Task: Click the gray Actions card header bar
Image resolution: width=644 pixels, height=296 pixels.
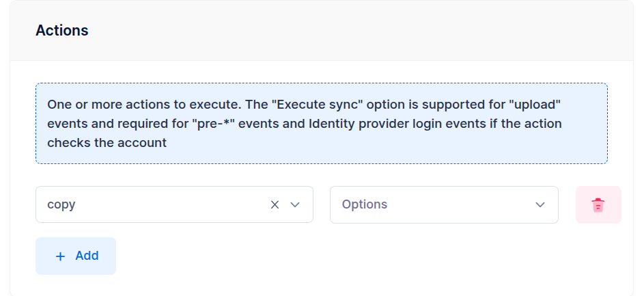Action: (x=322, y=31)
